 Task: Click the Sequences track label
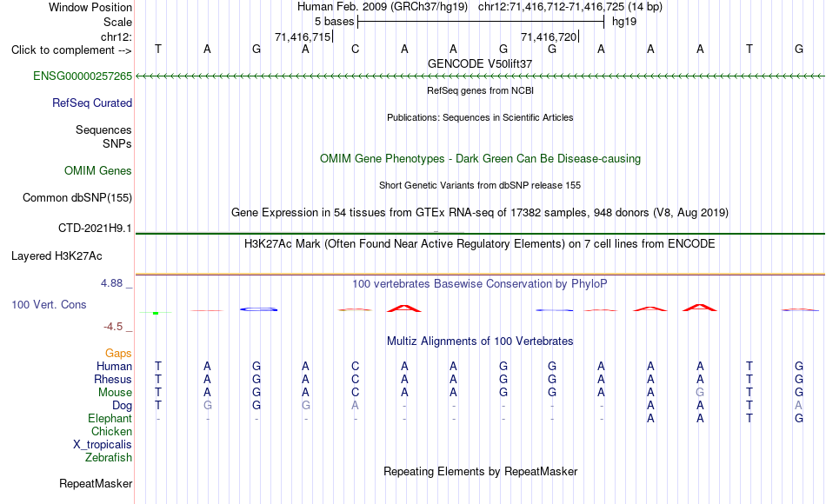point(103,130)
